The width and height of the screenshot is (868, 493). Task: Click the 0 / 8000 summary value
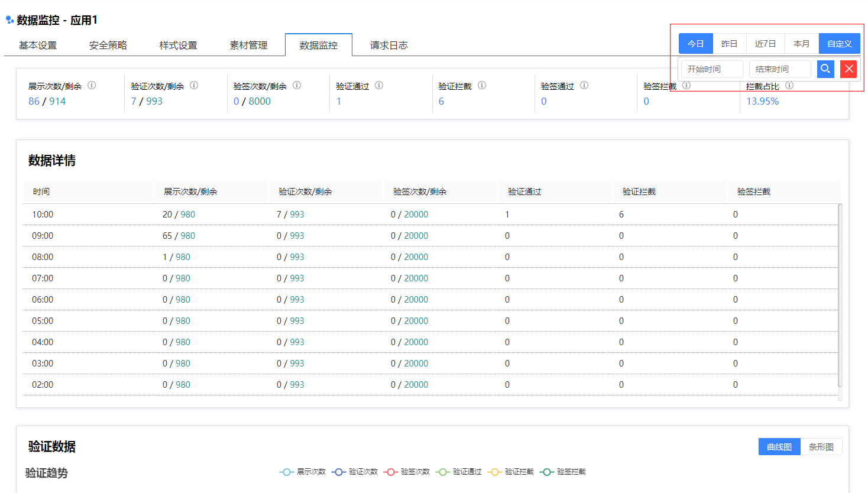pyautogui.click(x=252, y=101)
